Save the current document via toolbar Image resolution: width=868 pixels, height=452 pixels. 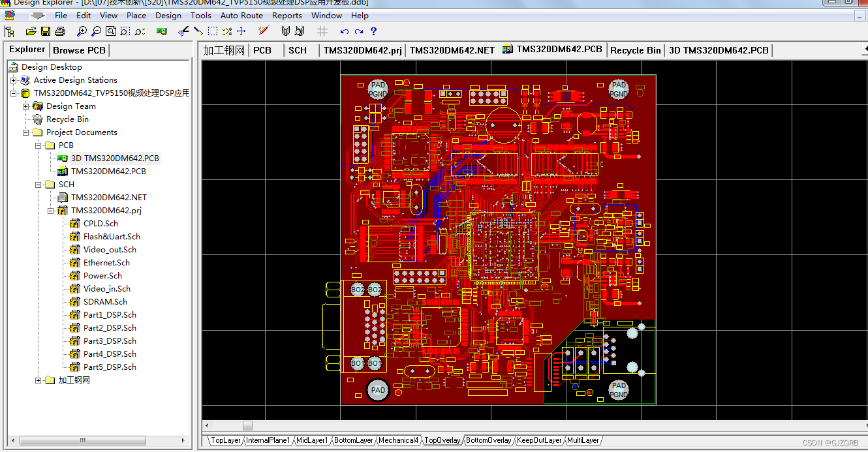[x=46, y=31]
